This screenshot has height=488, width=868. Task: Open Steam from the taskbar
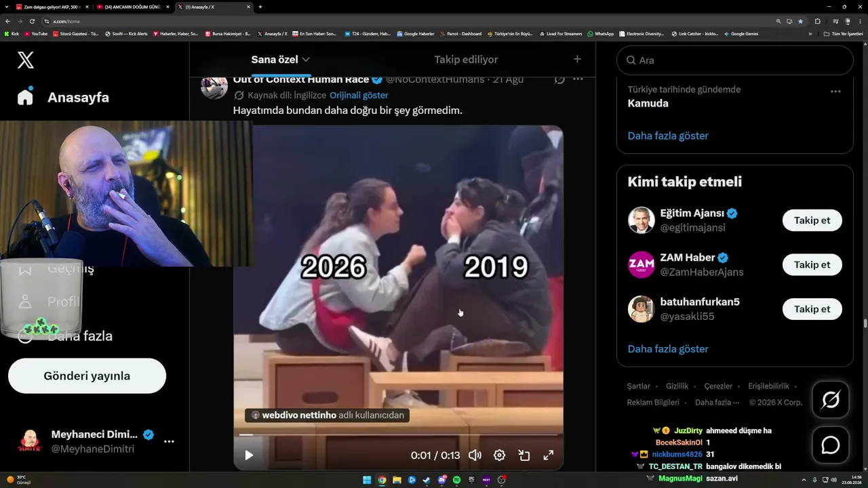tap(427, 480)
